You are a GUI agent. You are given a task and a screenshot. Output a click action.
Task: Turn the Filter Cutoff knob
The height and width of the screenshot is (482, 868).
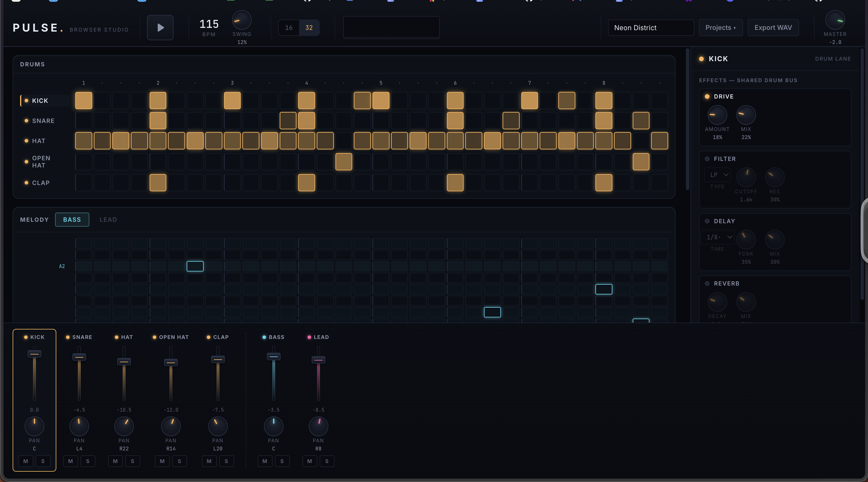[746, 177]
